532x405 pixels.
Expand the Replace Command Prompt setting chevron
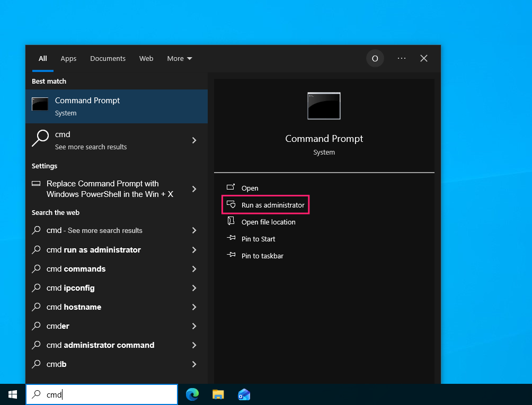click(x=194, y=189)
